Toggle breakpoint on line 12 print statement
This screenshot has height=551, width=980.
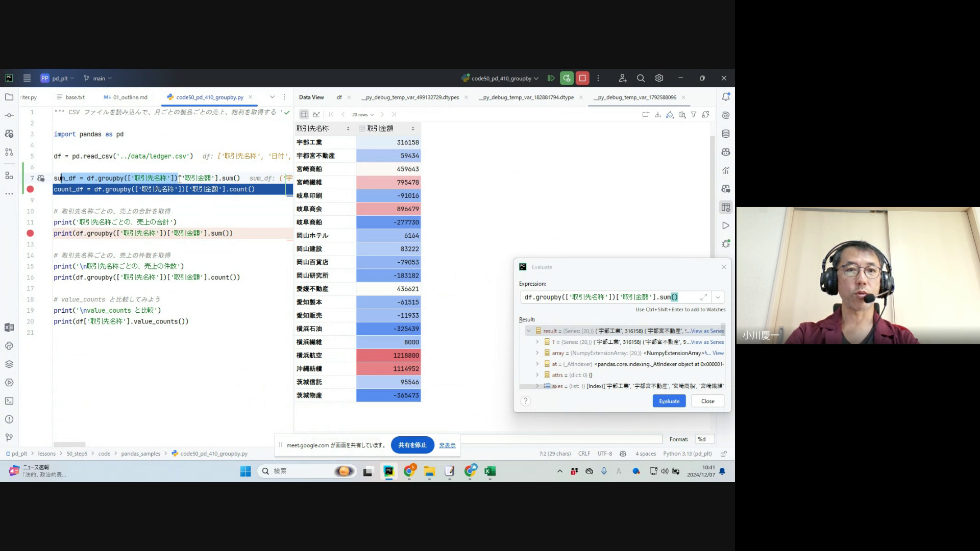pos(30,233)
